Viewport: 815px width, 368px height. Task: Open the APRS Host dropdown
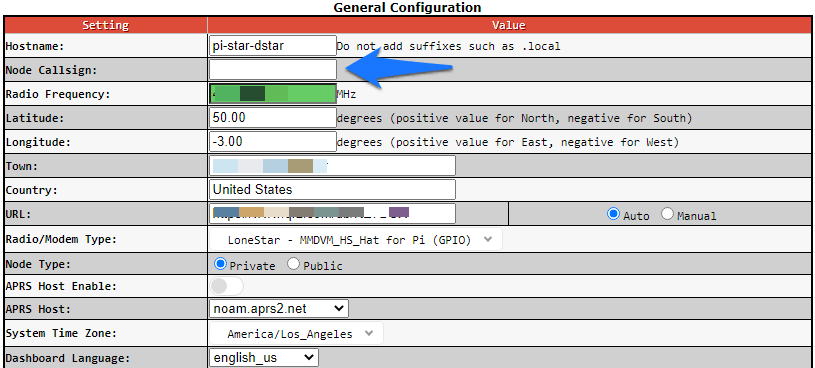[279, 309]
